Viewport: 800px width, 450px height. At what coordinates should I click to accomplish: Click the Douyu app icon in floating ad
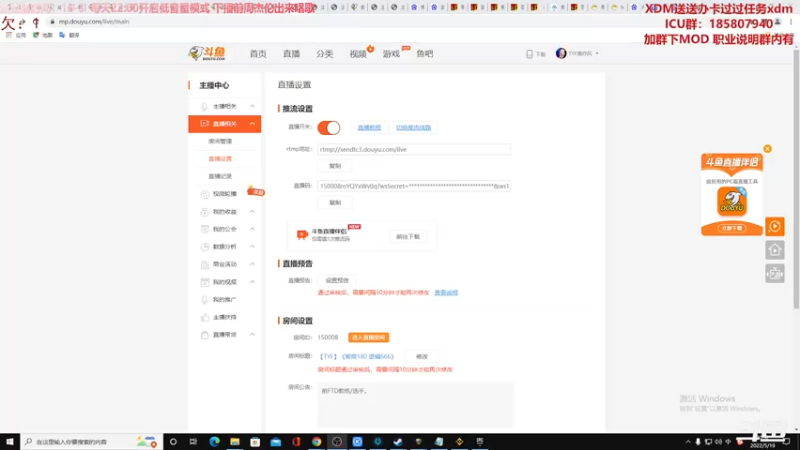pyautogui.click(x=732, y=201)
